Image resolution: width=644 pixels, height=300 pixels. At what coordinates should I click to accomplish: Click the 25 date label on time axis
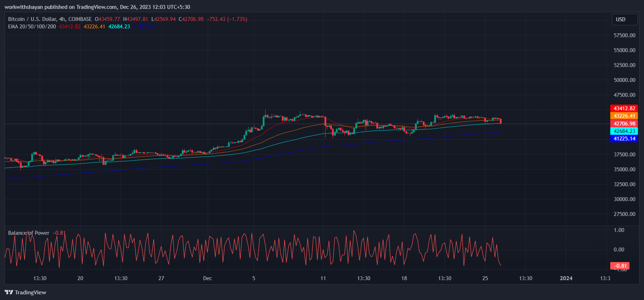pos(485,278)
